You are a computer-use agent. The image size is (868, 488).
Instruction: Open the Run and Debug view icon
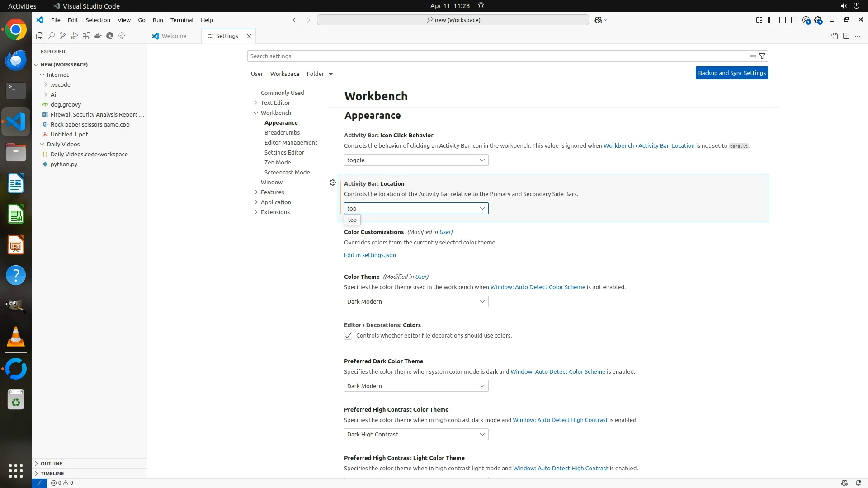click(x=75, y=36)
